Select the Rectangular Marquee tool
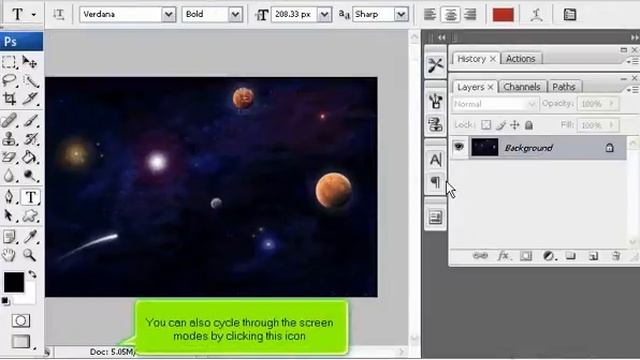 [9, 62]
